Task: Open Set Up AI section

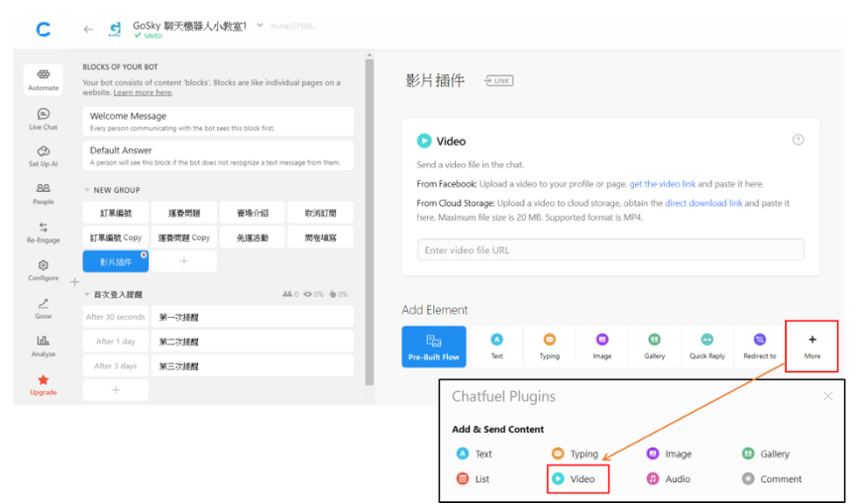Action: (x=44, y=156)
